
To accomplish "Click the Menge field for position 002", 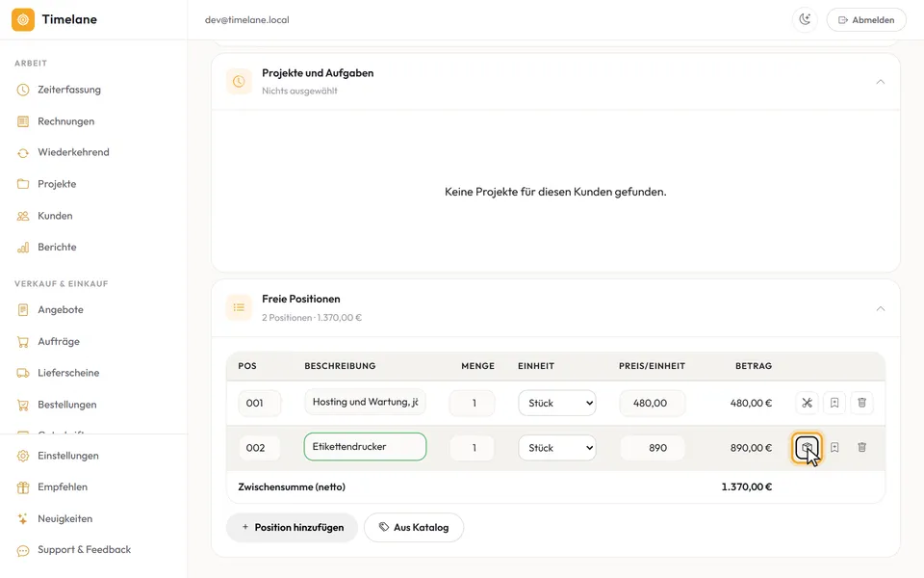I will pyautogui.click(x=472, y=448).
